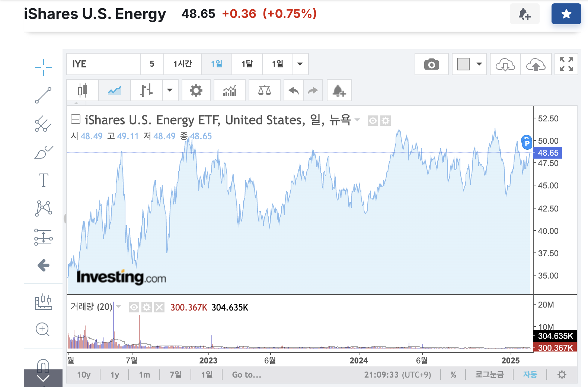Click the save chart cloud upload icon
Screen dimensions: 588x388
point(536,64)
